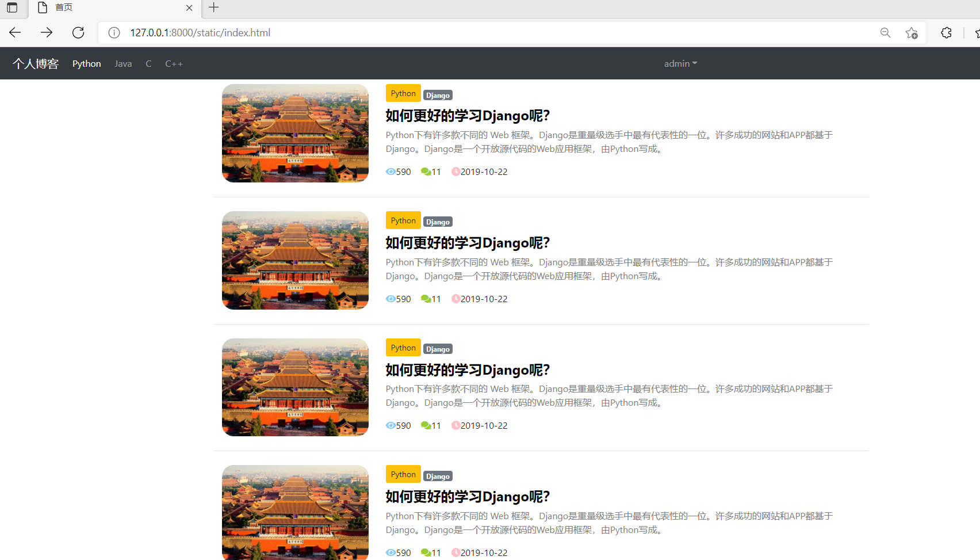The image size is (980, 560).
Task: Click the Django badge on second article
Action: [438, 222]
